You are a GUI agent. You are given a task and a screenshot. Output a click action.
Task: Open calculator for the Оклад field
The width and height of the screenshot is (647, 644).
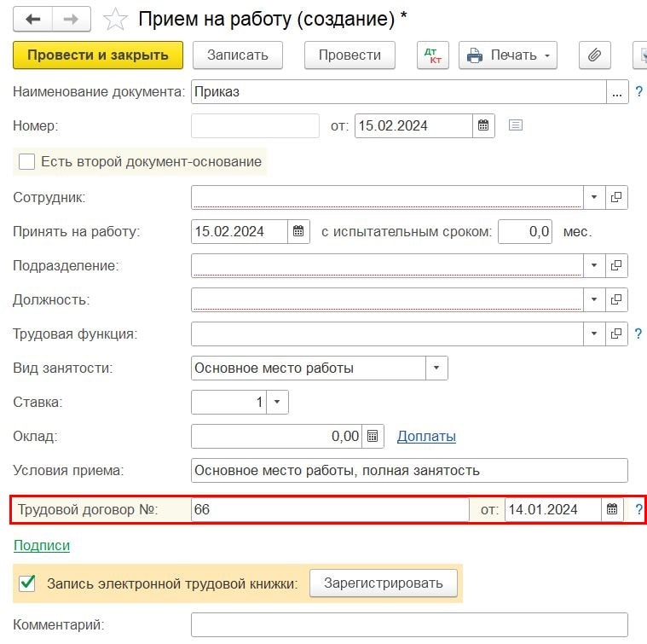(373, 436)
